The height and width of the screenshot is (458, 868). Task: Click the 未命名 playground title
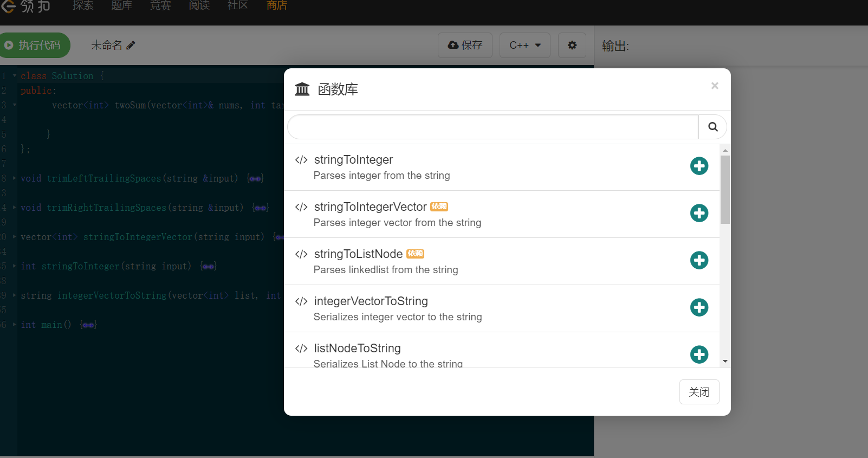click(107, 45)
